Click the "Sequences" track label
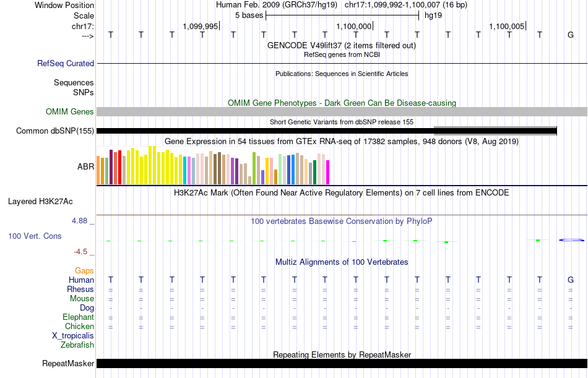 pyautogui.click(x=74, y=82)
